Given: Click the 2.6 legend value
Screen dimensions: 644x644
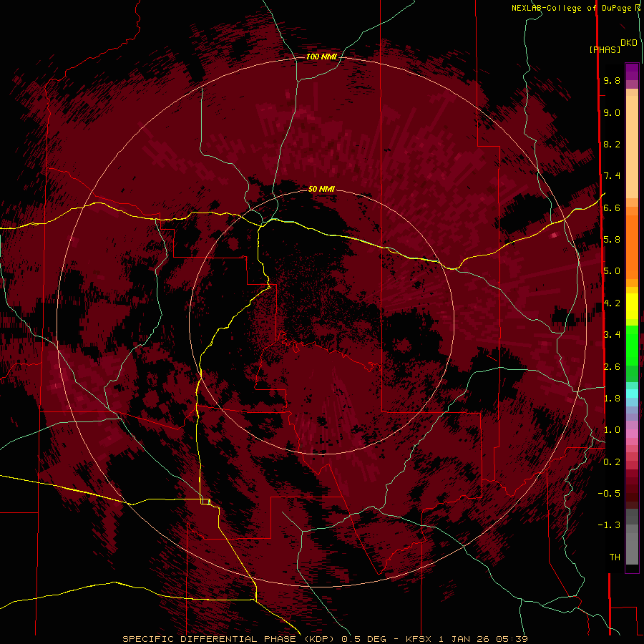Looking at the screenshot, I should pos(612,367).
